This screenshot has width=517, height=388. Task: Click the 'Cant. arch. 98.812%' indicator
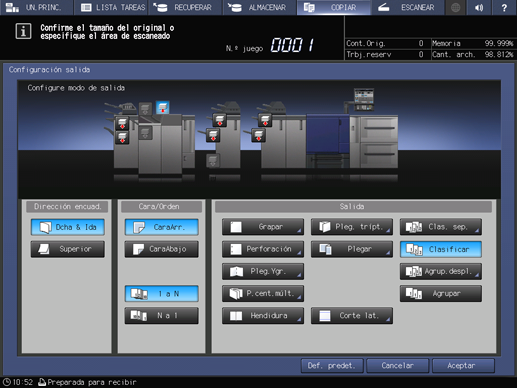coord(473,54)
